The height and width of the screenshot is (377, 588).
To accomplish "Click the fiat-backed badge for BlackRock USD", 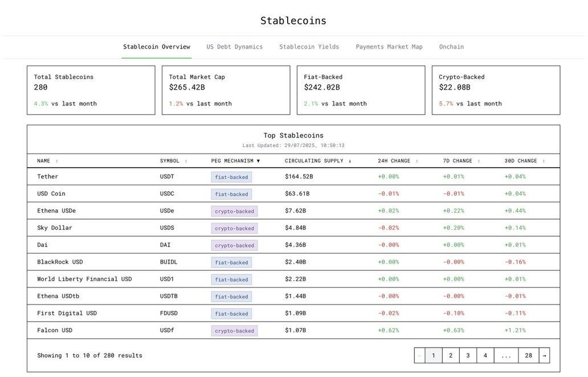I will click(x=231, y=262).
